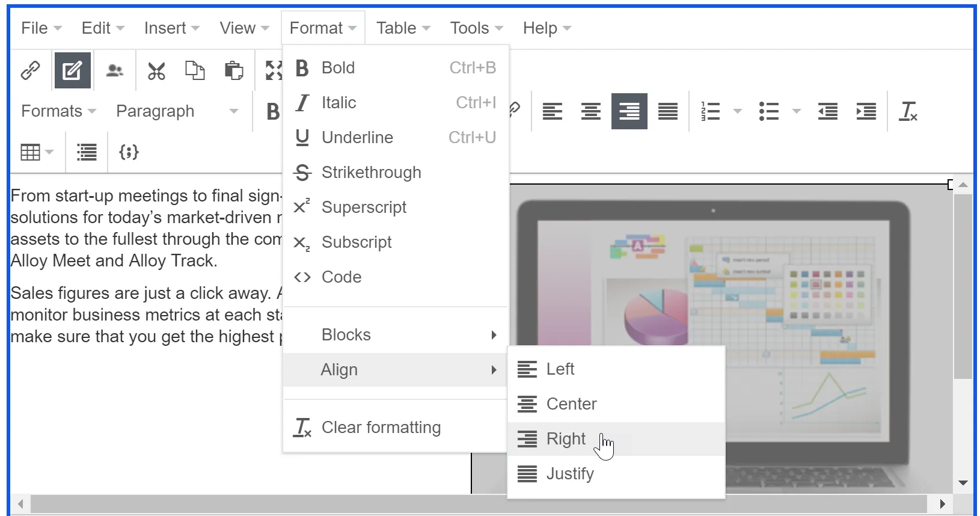This screenshot has width=980, height=516.
Task: Select Left in Align submenu
Action: tap(616, 369)
